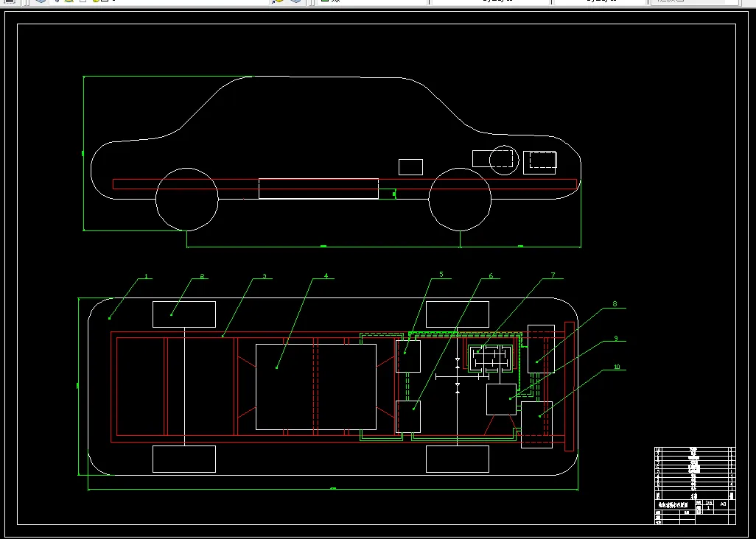The width and height of the screenshot is (756, 539).
Task: Pick the red front bumper bar in plan view
Action: pos(569,387)
